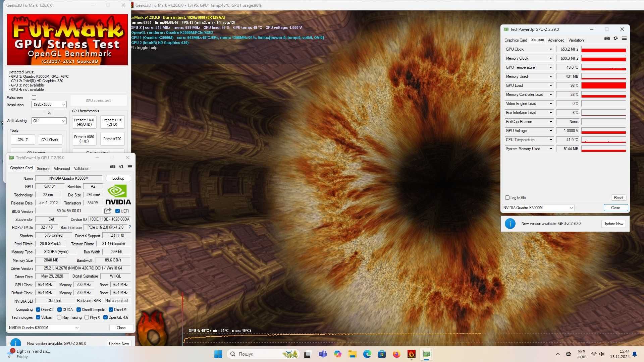Click the NVIDIA logo in GPU-Z

(x=118, y=195)
